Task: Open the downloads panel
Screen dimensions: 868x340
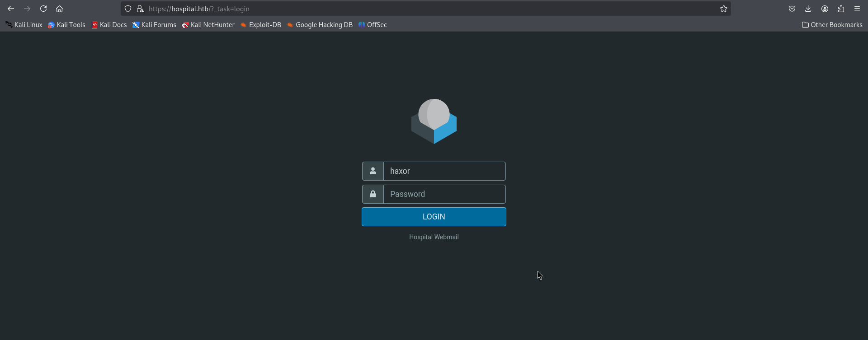Action: click(x=808, y=9)
